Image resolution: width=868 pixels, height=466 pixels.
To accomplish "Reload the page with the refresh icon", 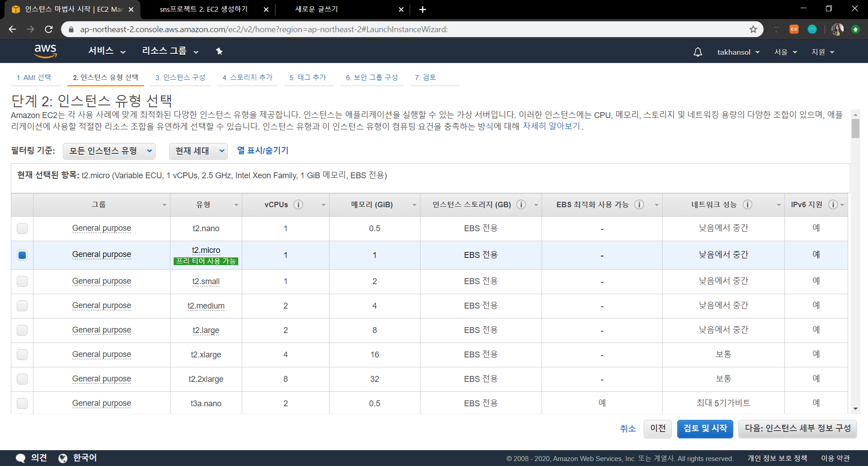I will (x=49, y=29).
